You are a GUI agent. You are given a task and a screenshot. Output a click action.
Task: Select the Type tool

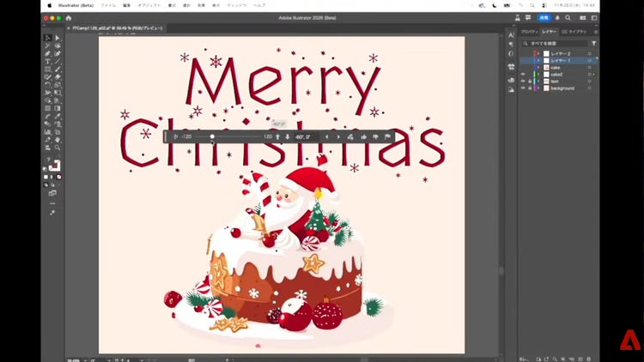(47, 62)
